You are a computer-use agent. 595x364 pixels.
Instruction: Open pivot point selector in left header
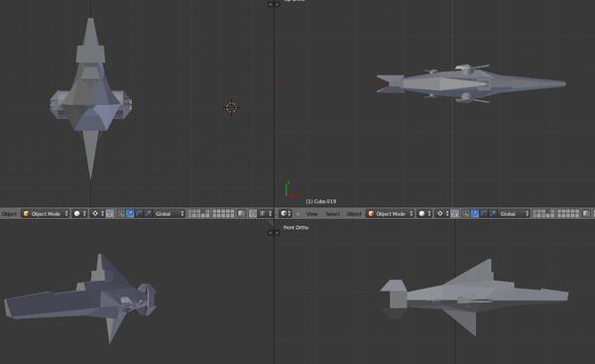click(x=97, y=214)
